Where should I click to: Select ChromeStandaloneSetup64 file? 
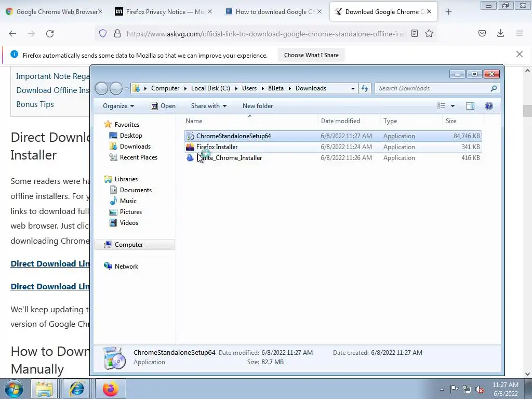click(332, 136)
